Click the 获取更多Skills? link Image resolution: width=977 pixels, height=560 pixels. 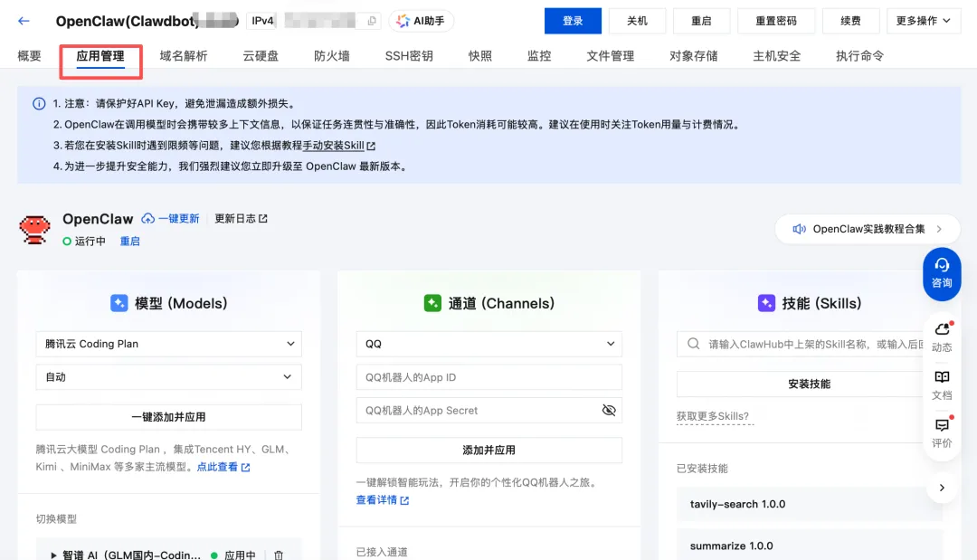(x=713, y=416)
